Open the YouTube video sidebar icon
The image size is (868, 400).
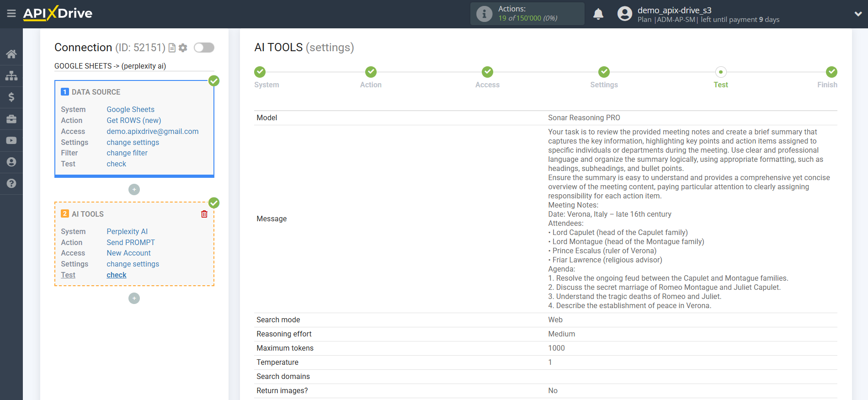11,140
